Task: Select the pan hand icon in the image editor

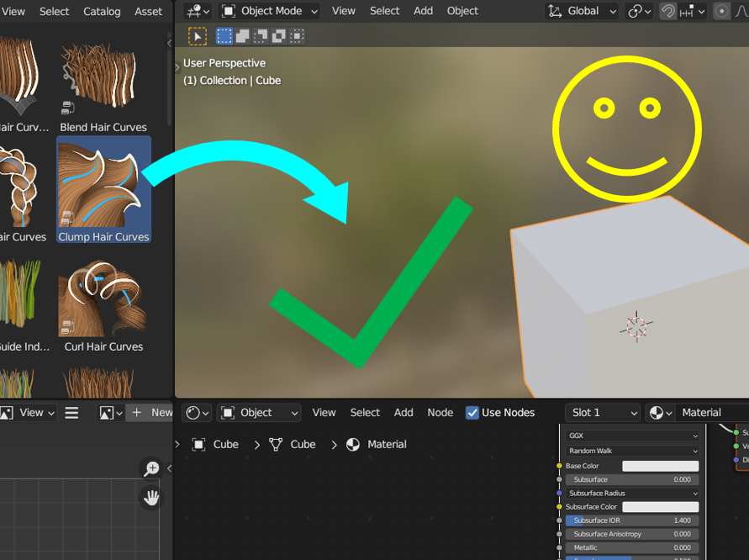Action: [151, 498]
